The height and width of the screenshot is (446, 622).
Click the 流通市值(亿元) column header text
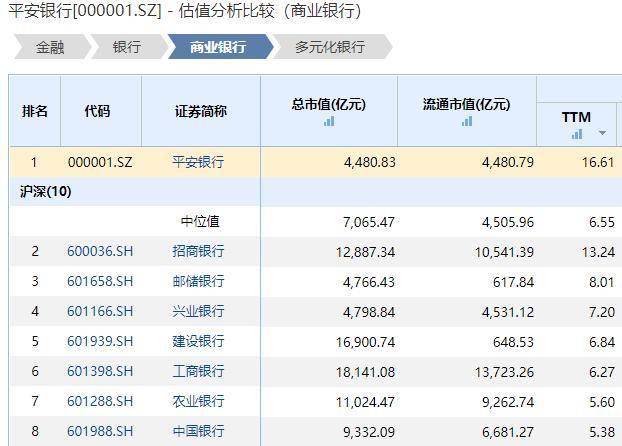pyautogui.click(x=466, y=104)
